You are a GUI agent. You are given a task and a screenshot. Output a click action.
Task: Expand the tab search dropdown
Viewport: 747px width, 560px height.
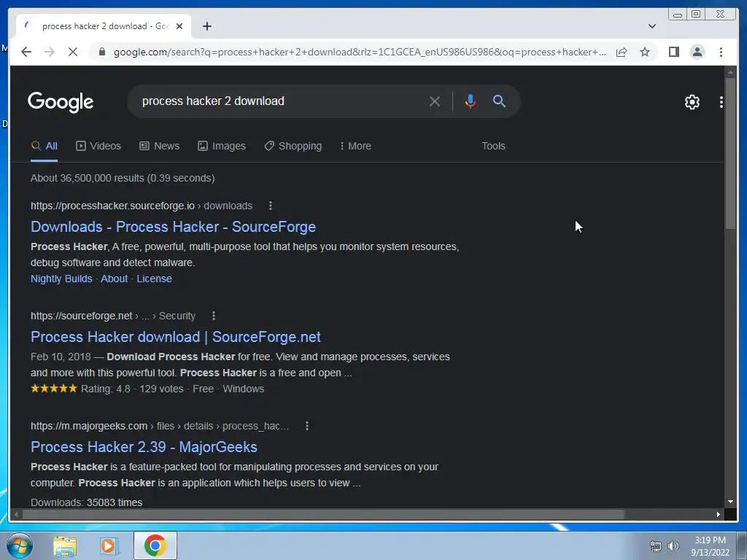651,26
